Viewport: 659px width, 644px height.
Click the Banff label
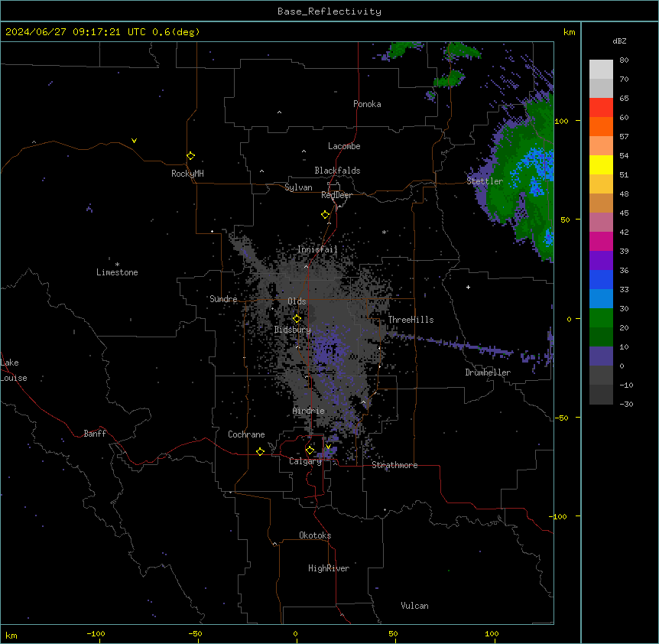pyautogui.click(x=95, y=434)
